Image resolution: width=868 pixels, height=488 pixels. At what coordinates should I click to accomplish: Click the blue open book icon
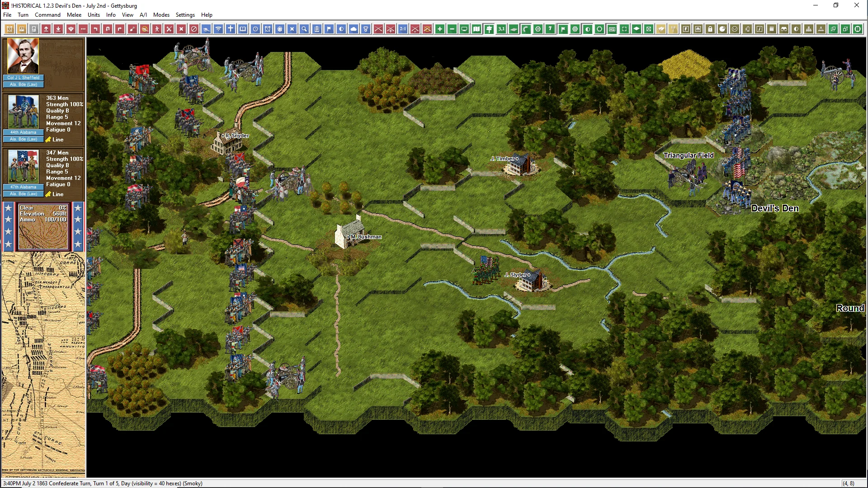click(x=243, y=29)
